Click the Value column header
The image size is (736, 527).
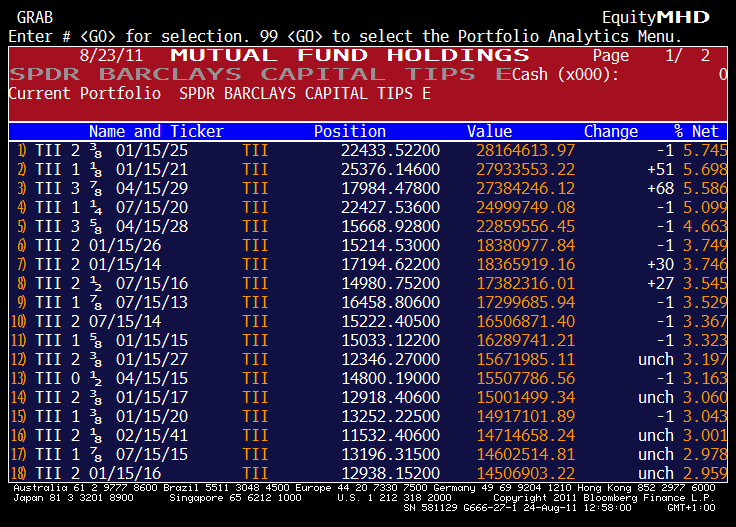tap(489, 131)
